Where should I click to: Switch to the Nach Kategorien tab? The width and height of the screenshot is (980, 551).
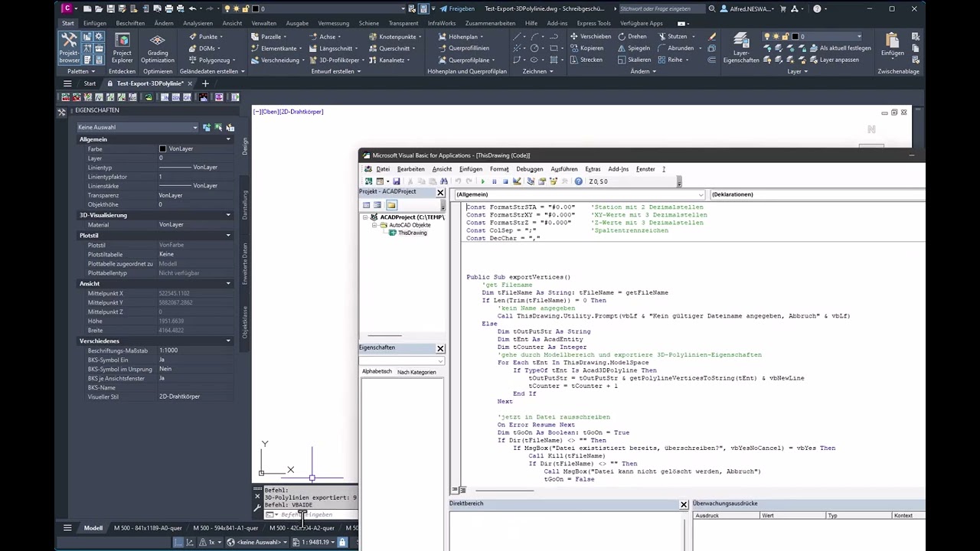[416, 372]
